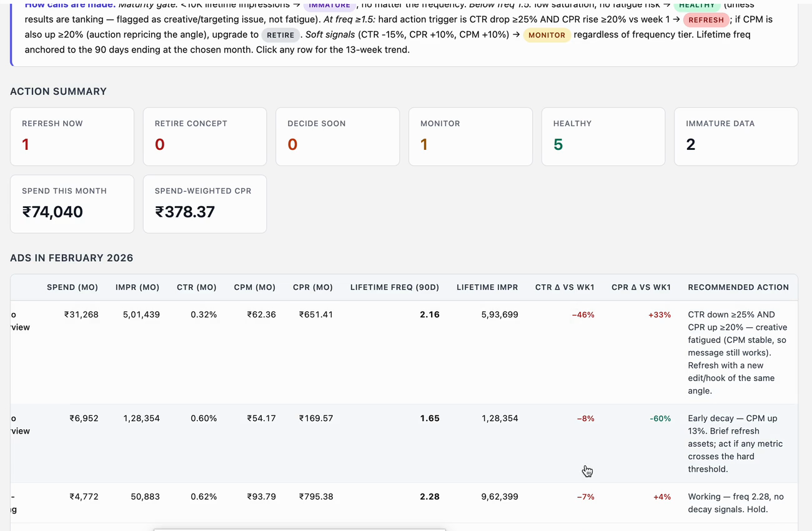This screenshot has height=531, width=812.
Task: Click the RECOMMENDED ACTION column header
Action: [x=738, y=287]
